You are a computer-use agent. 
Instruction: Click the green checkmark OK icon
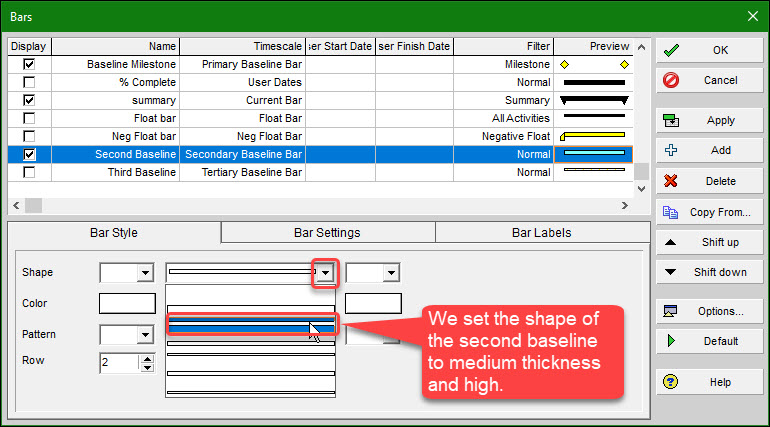(x=671, y=50)
